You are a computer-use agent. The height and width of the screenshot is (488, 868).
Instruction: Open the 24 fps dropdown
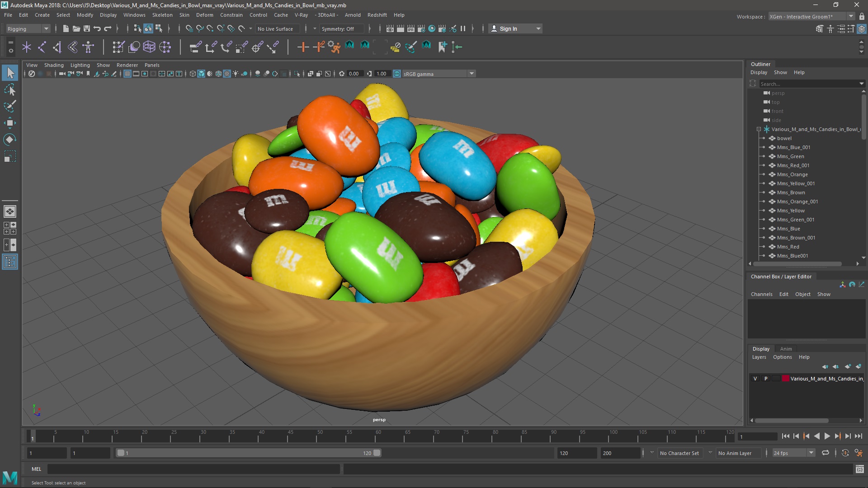(x=793, y=453)
